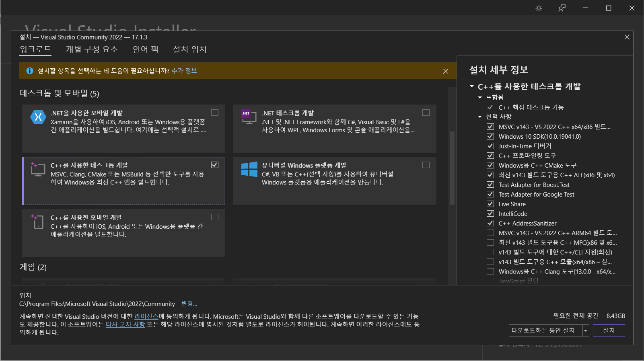Maximize the Visual Studio Installer window

(609, 8)
